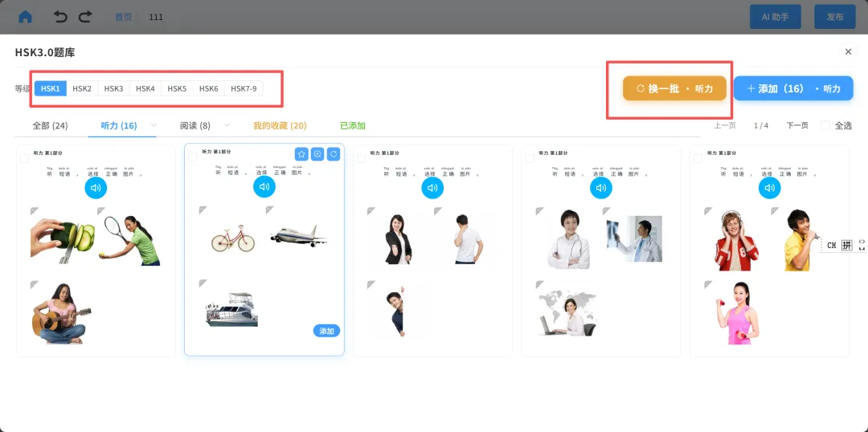Click the 1 / 4 page indicator

click(761, 125)
